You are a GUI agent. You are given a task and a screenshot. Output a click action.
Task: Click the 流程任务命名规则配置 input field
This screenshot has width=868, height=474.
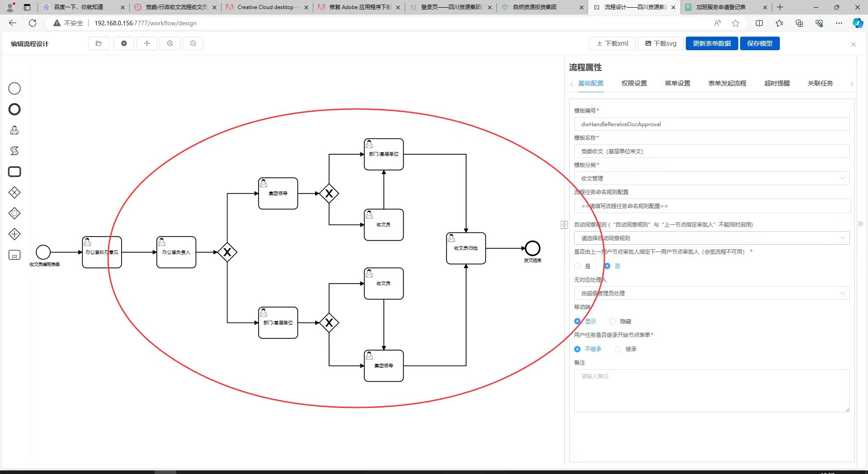tap(712, 206)
